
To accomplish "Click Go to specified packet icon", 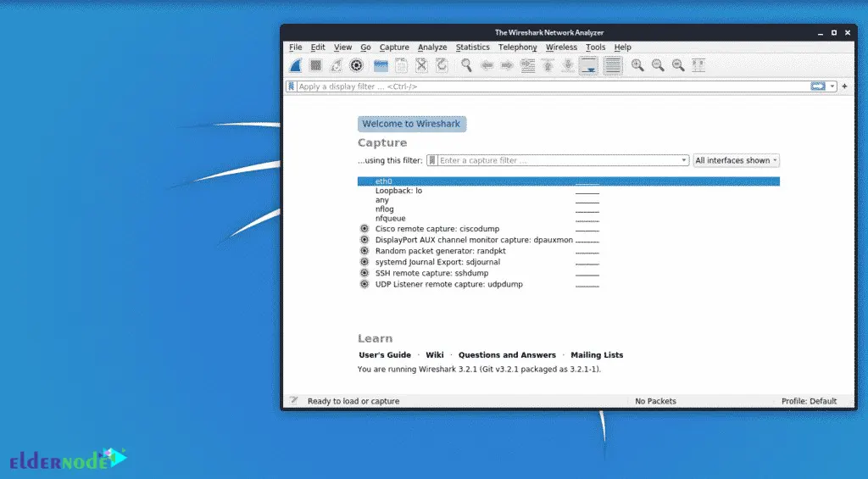I will pos(527,65).
